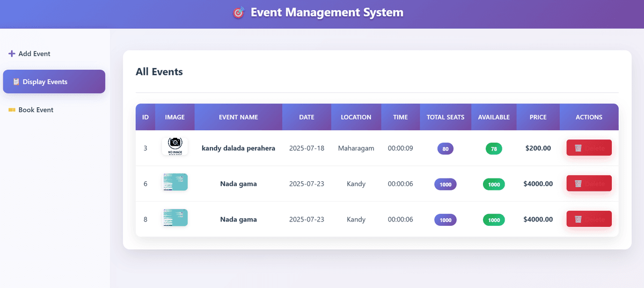Click the All Events heading
The width and height of the screenshot is (644, 288).
[159, 71]
